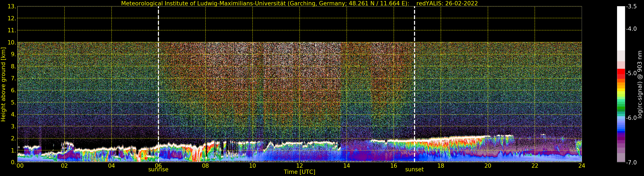Click the colorbar value '-4.0'
Image resolution: width=644 pixels, height=176 pixels.
(631, 29)
